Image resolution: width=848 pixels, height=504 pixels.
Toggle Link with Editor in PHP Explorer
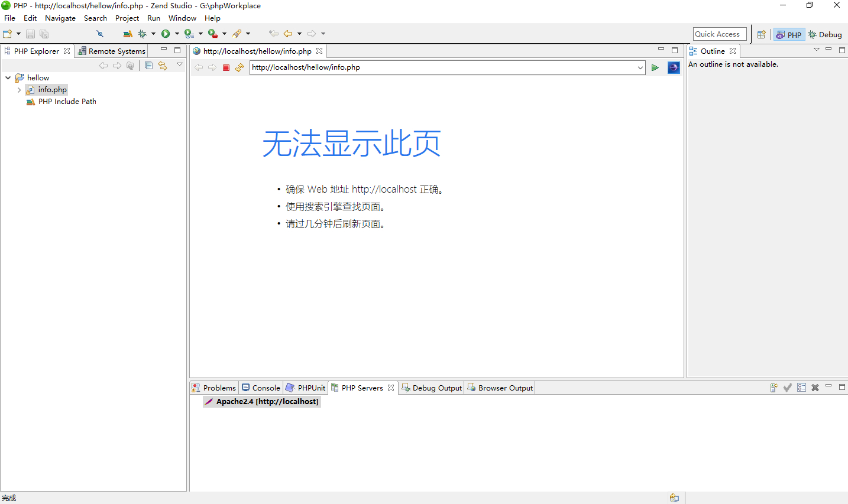(x=163, y=66)
